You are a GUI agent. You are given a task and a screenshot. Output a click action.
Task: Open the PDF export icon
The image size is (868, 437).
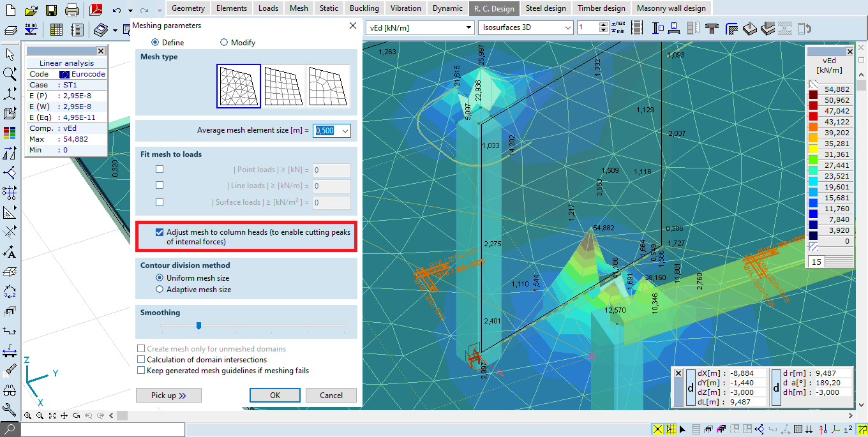coord(96,10)
